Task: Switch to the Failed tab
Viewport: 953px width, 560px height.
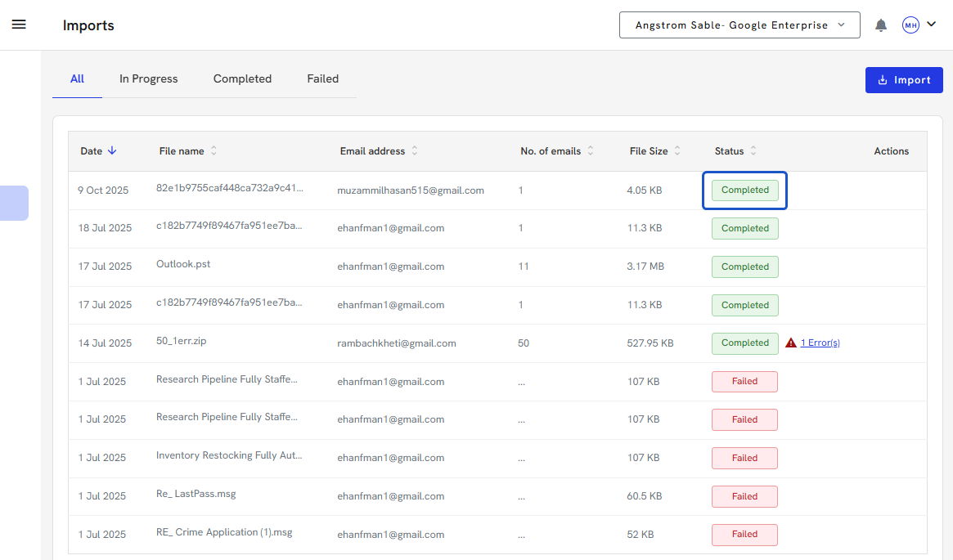Action: (322, 79)
